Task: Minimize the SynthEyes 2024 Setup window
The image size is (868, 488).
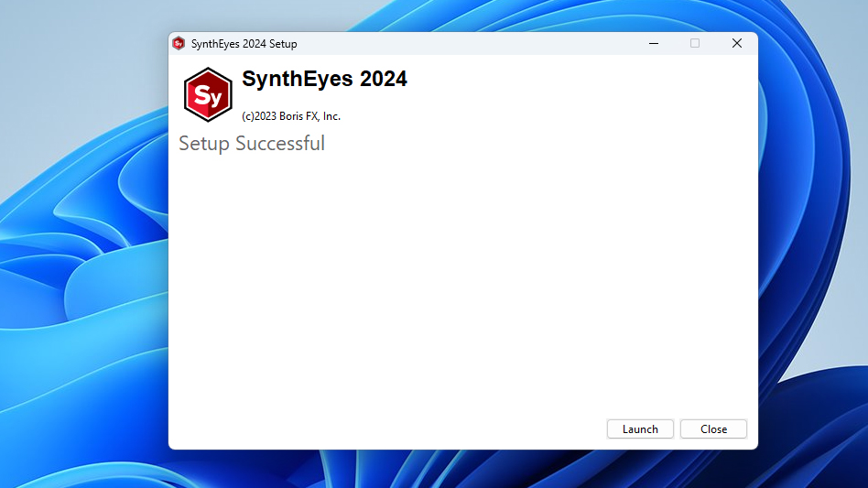Action: [653, 43]
